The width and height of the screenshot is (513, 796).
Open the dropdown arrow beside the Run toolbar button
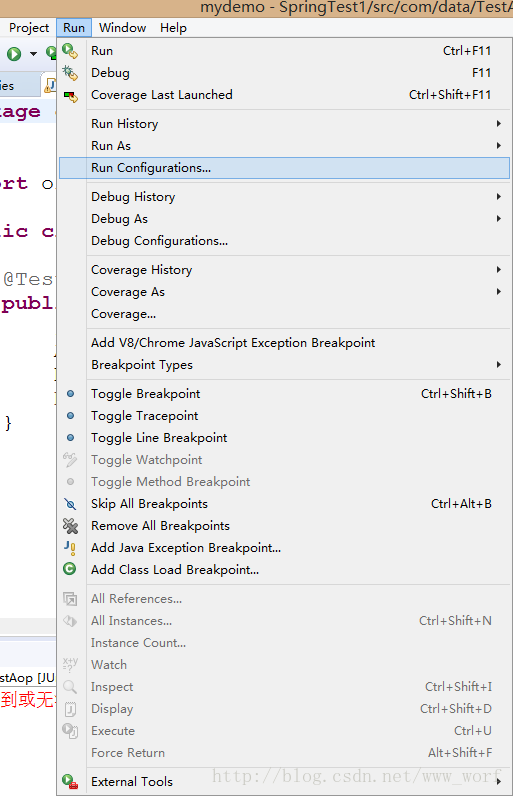33,54
